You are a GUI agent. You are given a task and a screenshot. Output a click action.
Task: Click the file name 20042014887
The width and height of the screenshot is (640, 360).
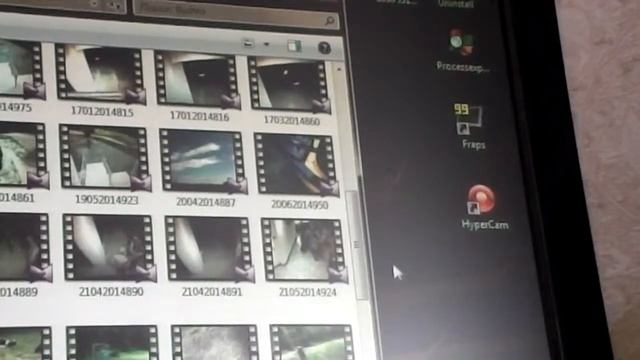click(x=206, y=202)
